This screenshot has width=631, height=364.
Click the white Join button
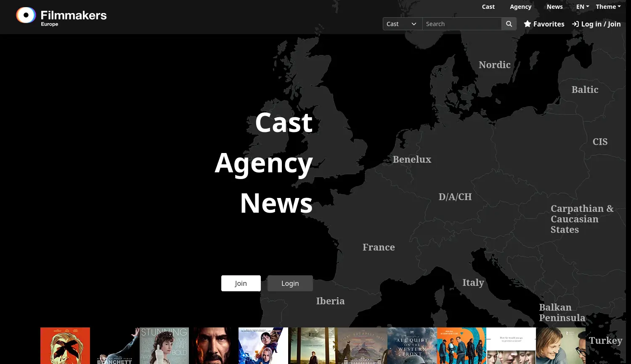[x=241, y=283]
